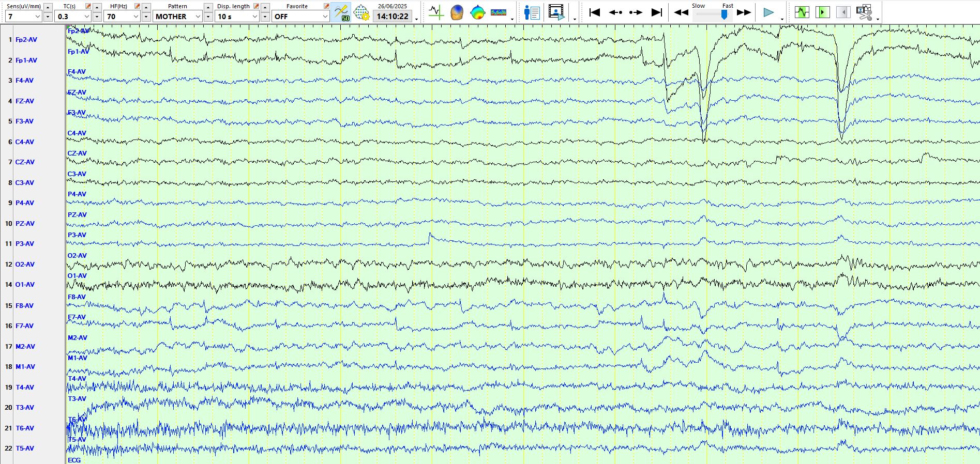Open the Pattern dropdown showing MOTHER
980x464 pixels.
coord(198,17)
